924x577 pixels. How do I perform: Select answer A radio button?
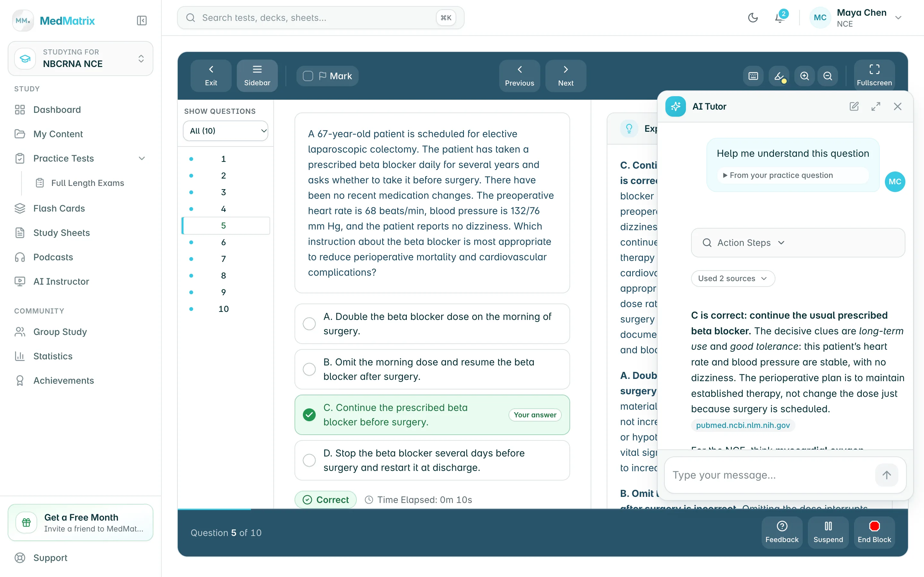[309, 324]
